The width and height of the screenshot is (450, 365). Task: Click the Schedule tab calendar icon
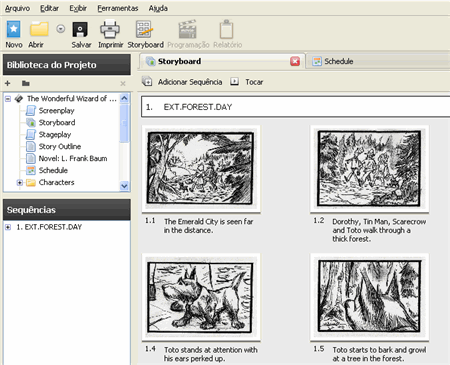point(317,61)
